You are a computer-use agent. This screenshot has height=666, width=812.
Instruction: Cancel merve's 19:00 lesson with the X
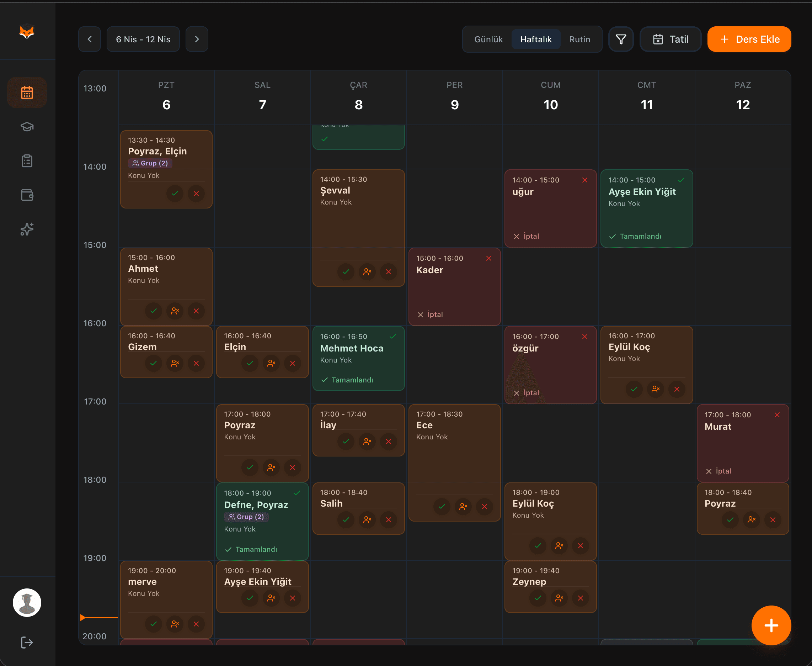tap(196, 624)
